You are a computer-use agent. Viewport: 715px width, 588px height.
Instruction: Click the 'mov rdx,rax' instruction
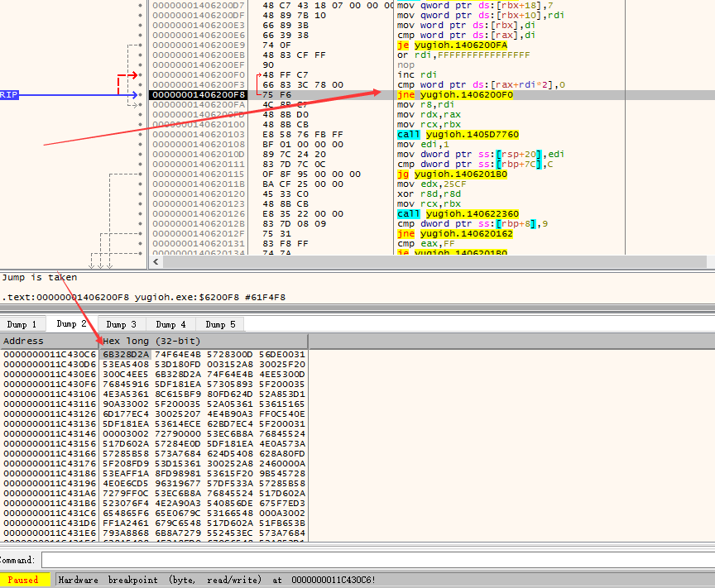[429, 114]
